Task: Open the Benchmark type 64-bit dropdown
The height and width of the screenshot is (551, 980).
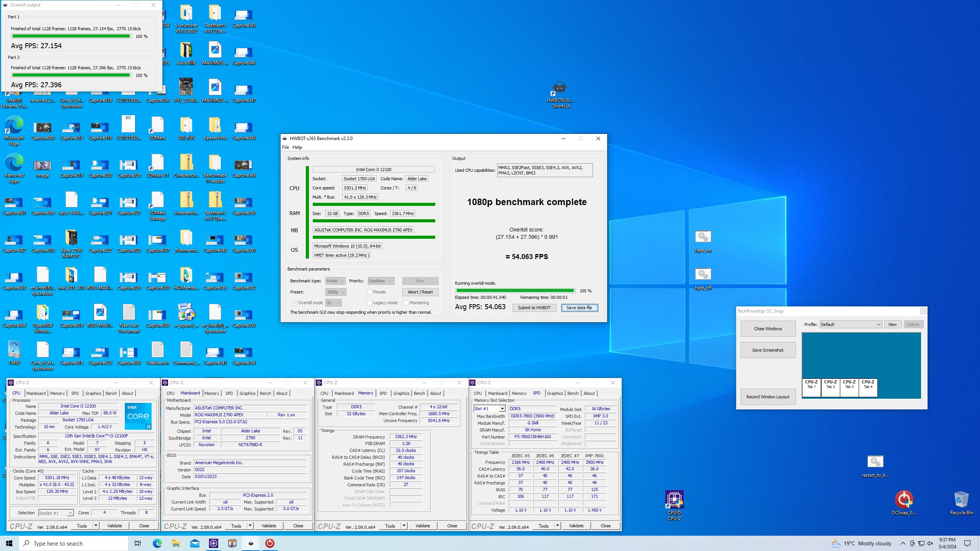Action: (x=335, y=281)
